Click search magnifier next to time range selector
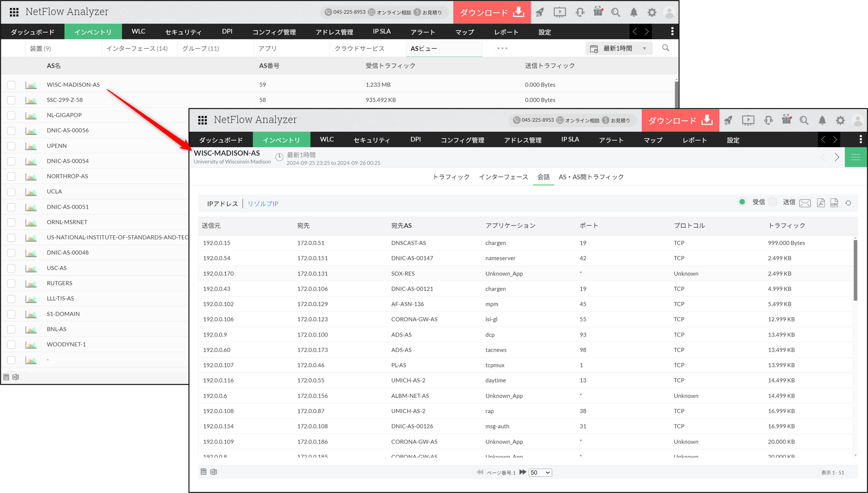868x493 pixels. pyautogui.click(x=666, y=48)
